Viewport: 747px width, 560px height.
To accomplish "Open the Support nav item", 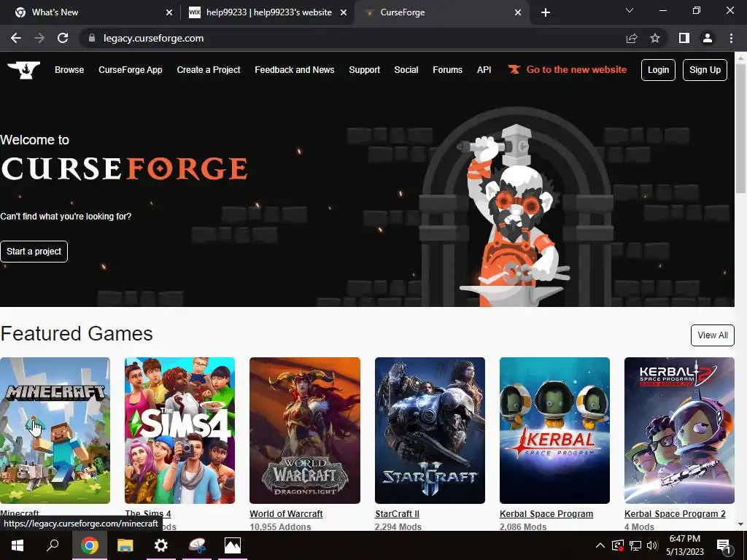I will (365, 69).
